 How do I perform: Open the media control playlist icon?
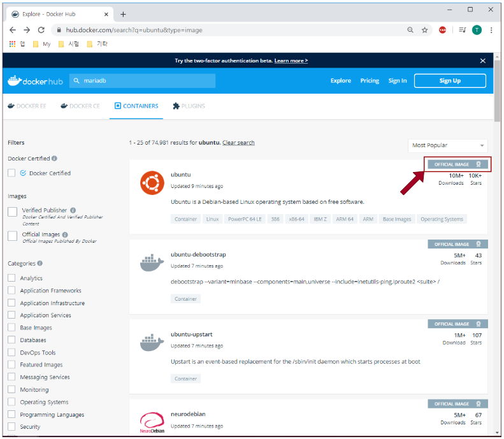tap(462, 30)
